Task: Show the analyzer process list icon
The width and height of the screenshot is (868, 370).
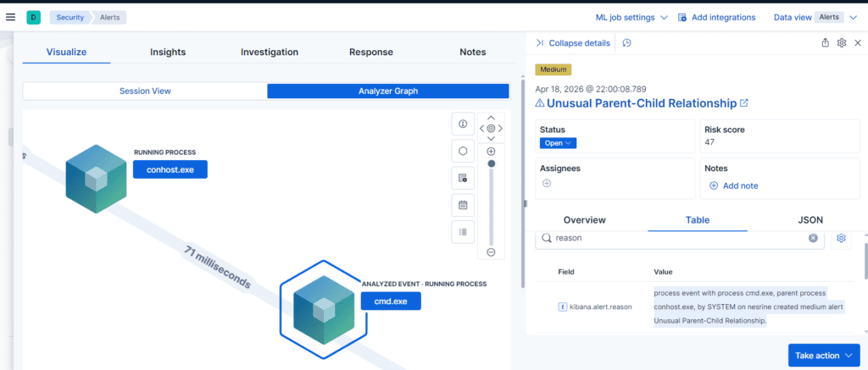Action: [x=463, y=232]
